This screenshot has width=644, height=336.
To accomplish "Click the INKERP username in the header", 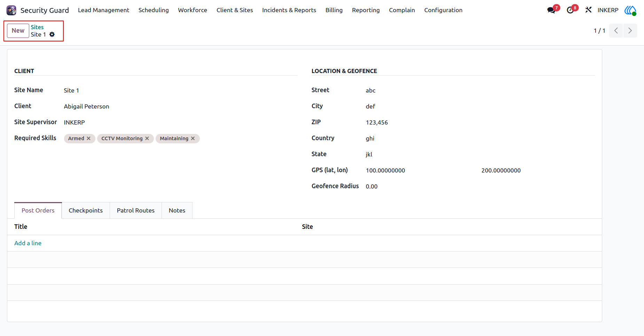I will pyautogui.click(x=608, y=10).
